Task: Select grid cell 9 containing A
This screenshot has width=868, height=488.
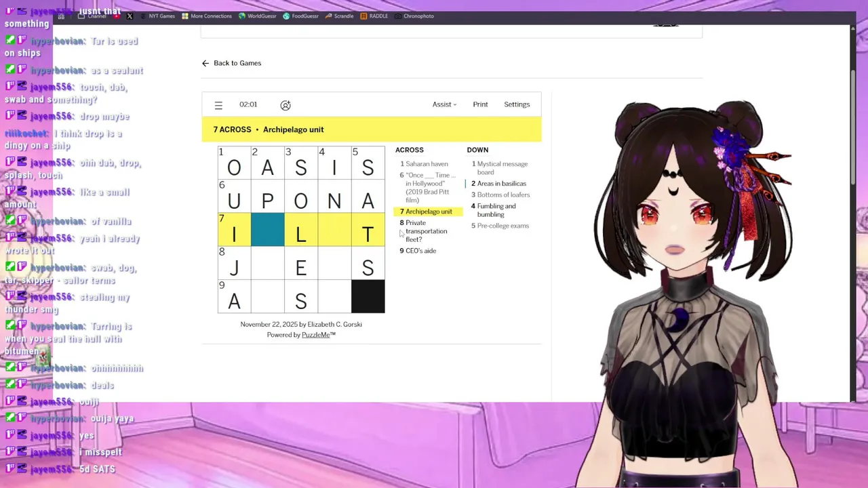Action: (x=234, y=296)
